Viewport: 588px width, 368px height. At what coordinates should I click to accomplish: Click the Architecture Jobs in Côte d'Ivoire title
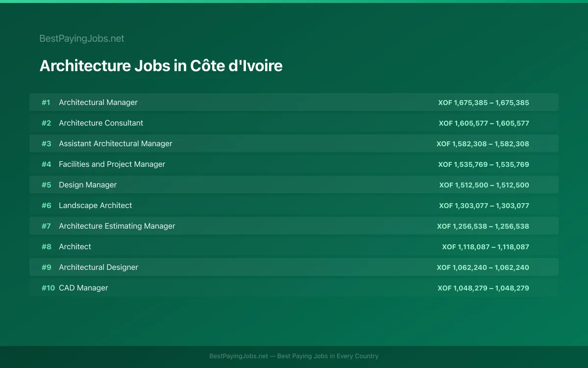click(x=161, y=66)
